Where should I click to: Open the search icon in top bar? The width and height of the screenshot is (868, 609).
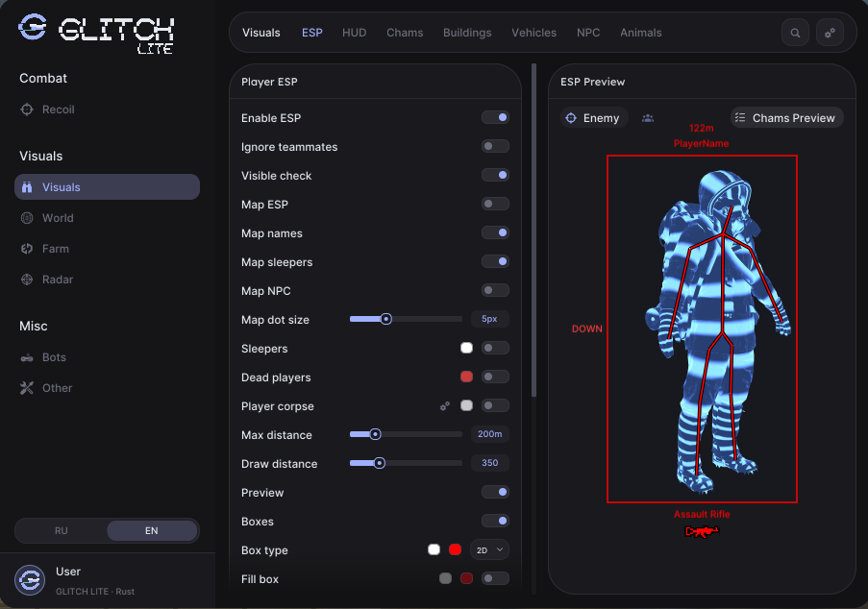(795, 33)
